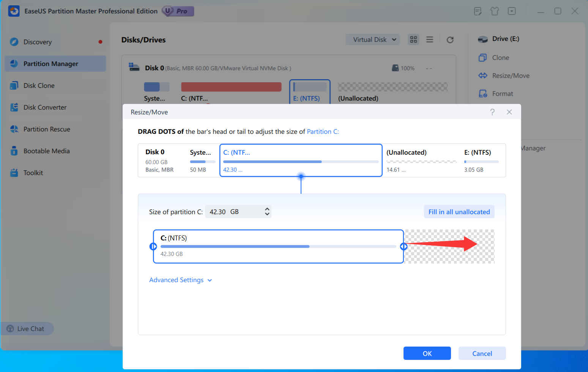Open Partition Rescue in the sidebar
Image resolution: width=588 pixels, height=372 pixels.
(x=55, y=129)
